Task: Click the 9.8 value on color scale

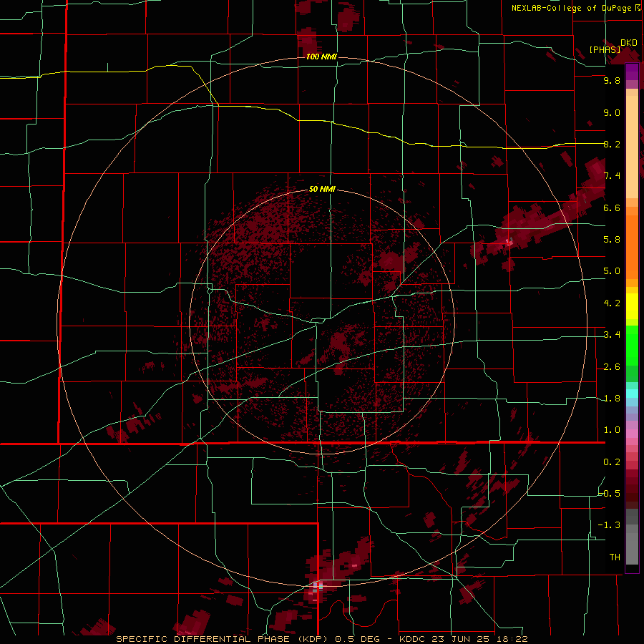Action: (612, 80)
